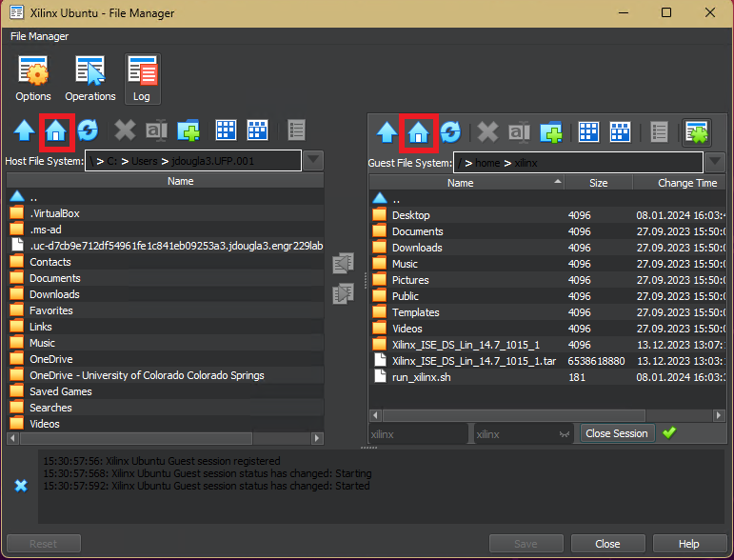Select .VirtualBox folder in Host list

166,213
